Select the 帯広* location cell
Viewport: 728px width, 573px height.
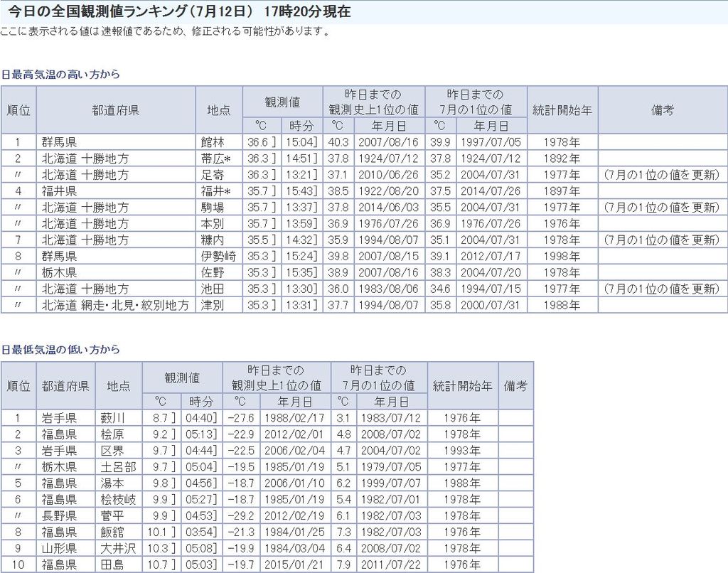pyautogui.click(x=218, y=159)
